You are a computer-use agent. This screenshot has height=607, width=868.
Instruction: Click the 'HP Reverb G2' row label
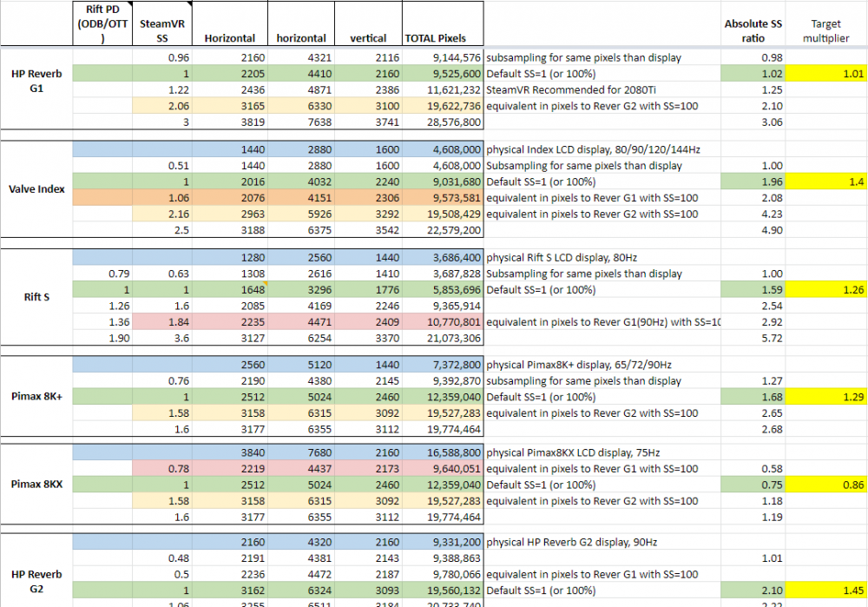coord(36,582)
